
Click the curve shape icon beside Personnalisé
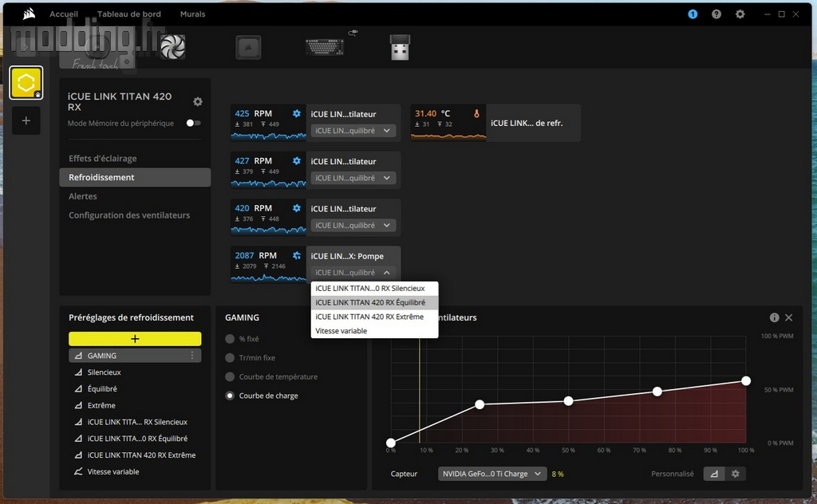click(x=714, y=474)
